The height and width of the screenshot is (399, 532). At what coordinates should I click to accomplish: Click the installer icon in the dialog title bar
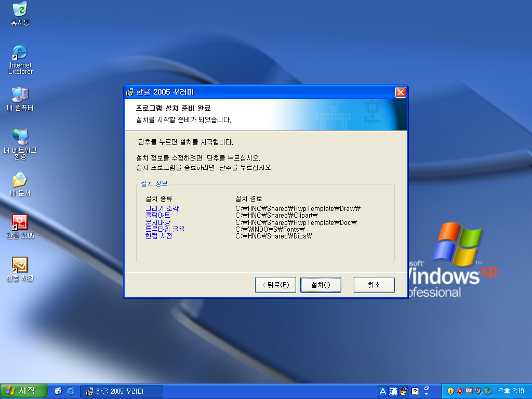[130, 92]
